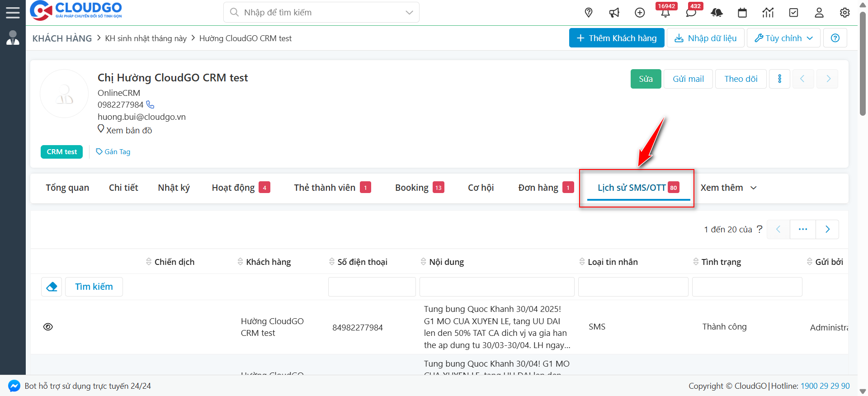This screenshot has height=396, width=868.
Task: Open the megaphone announcements icon
Action: (614, 13)
